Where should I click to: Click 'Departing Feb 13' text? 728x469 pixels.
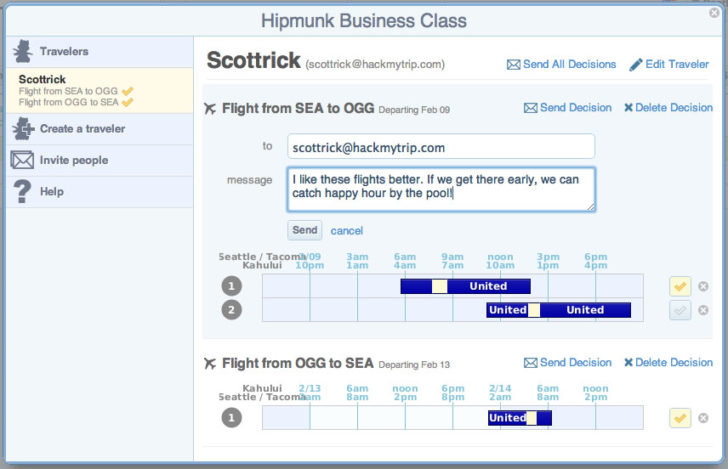[x=414, y=365]
